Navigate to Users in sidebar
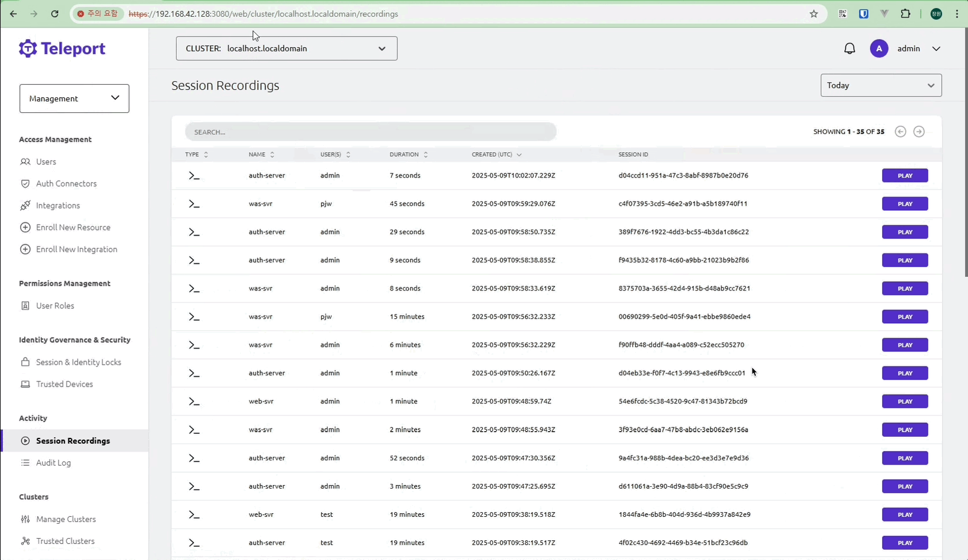Image resolution: width=968 pixels, height=560 pixels. [x=46, y=162]
